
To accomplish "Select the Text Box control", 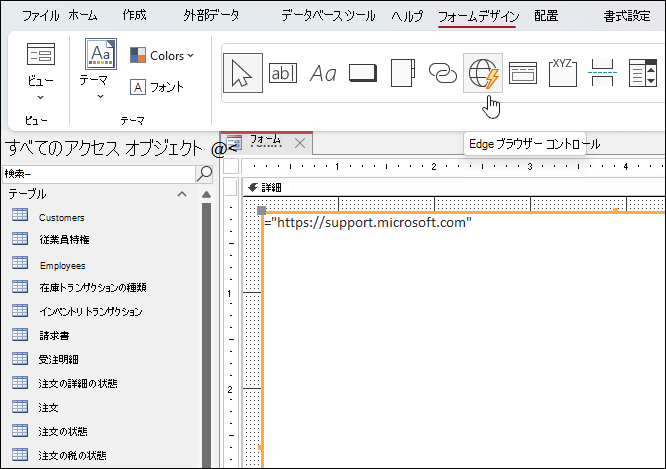I will click(283, 73).
